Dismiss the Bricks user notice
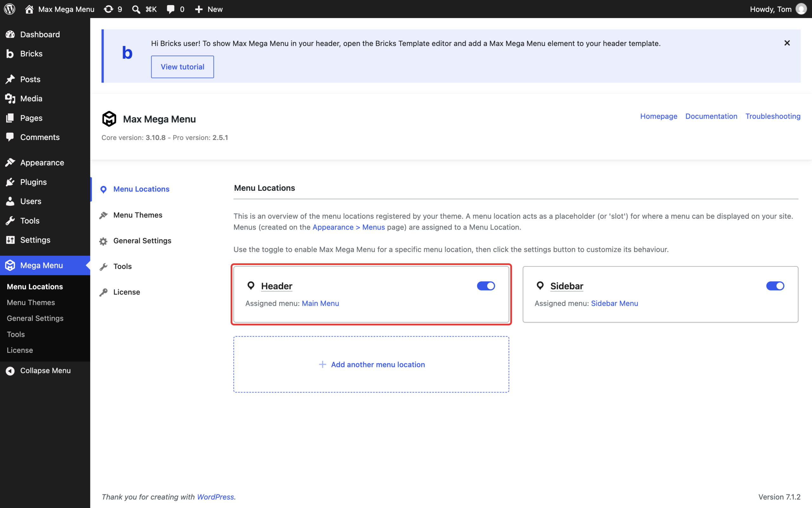The width and height of the screenshot is (812, 508). click(787, 43)
